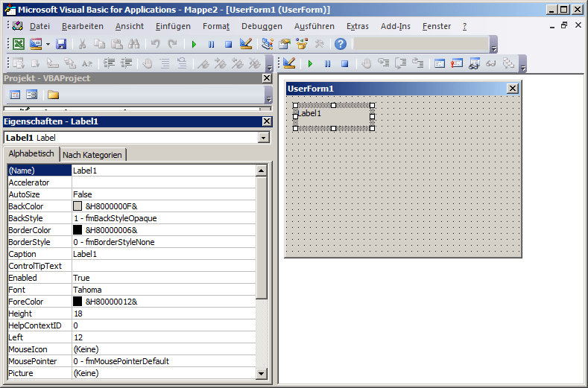
Task: Open the Watch Window icon
Action: pyautogui.click(x=474, y=63)
